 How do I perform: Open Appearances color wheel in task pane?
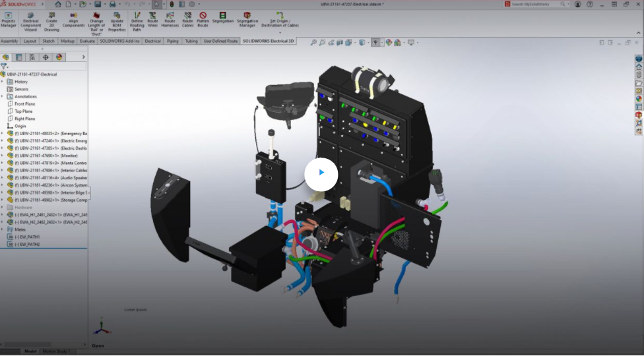point(639,99)
